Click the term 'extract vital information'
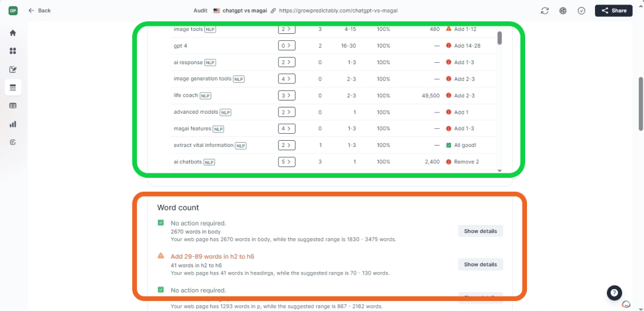The width and height of the screenshot is (644, 311). (203, 145)
